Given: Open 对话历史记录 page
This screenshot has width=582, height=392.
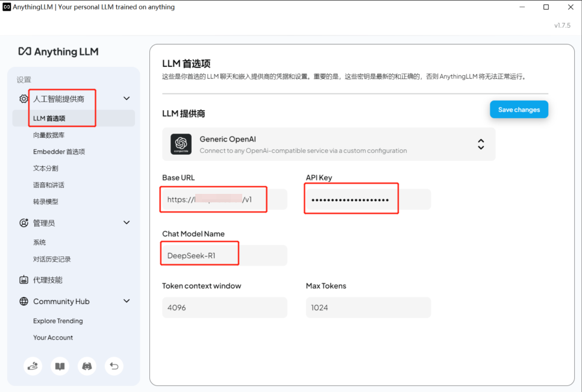Looking at the screenshot, I should pyautogui.click(x=52, y=260).
